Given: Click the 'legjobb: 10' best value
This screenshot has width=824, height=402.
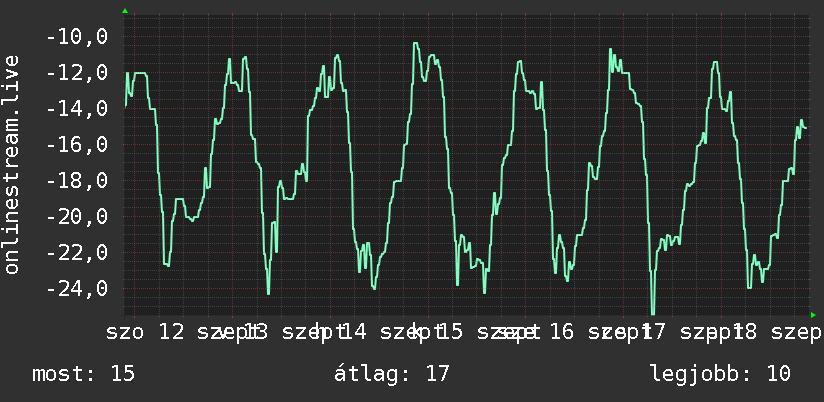Looking at the screenshot, I should tap(720, 374).
